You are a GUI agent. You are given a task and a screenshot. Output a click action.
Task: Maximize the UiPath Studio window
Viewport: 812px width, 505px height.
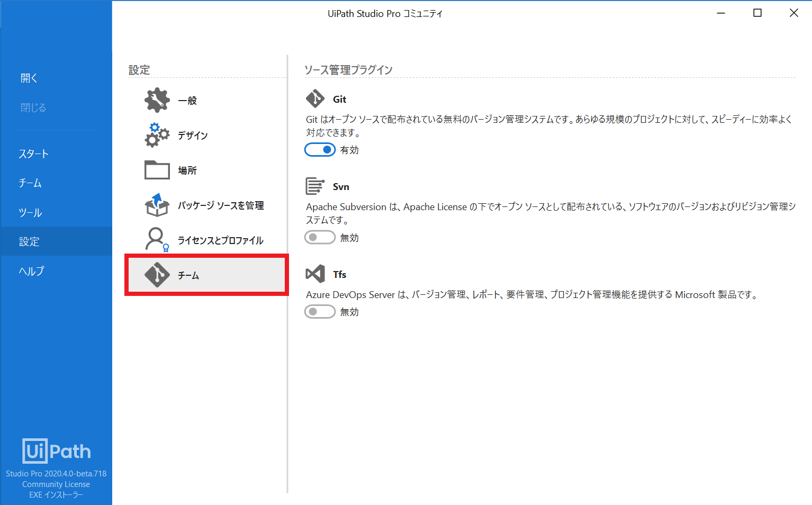click(757, 13)
